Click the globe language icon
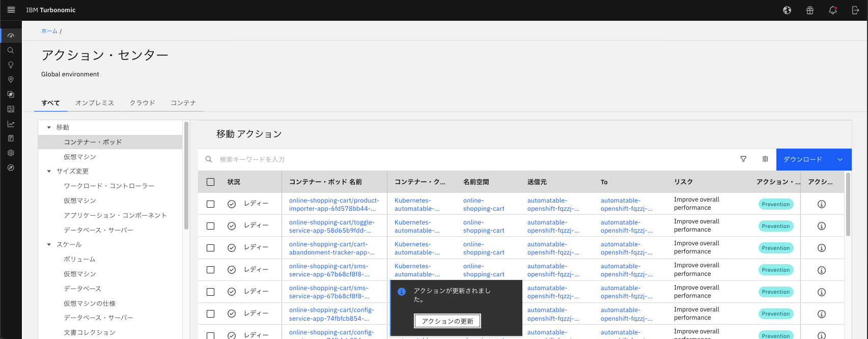The height and width of the screenshot is (339, 868). [787, 10]
